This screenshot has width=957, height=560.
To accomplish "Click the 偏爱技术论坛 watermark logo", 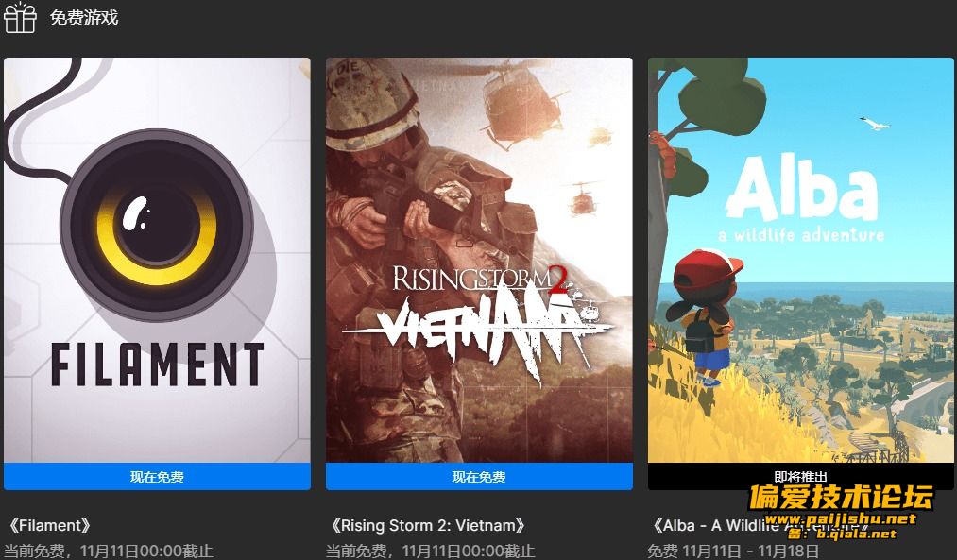I will (x=842, y=497).
